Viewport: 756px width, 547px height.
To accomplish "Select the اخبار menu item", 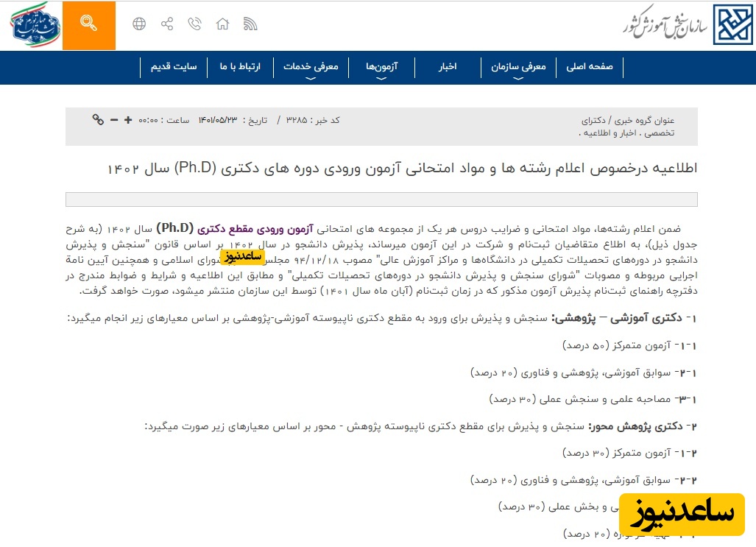I will [449, 68].
